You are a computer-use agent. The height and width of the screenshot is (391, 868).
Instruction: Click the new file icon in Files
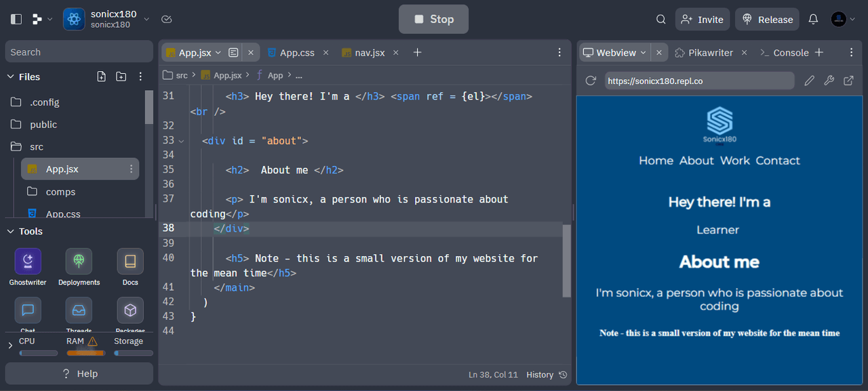101,77
